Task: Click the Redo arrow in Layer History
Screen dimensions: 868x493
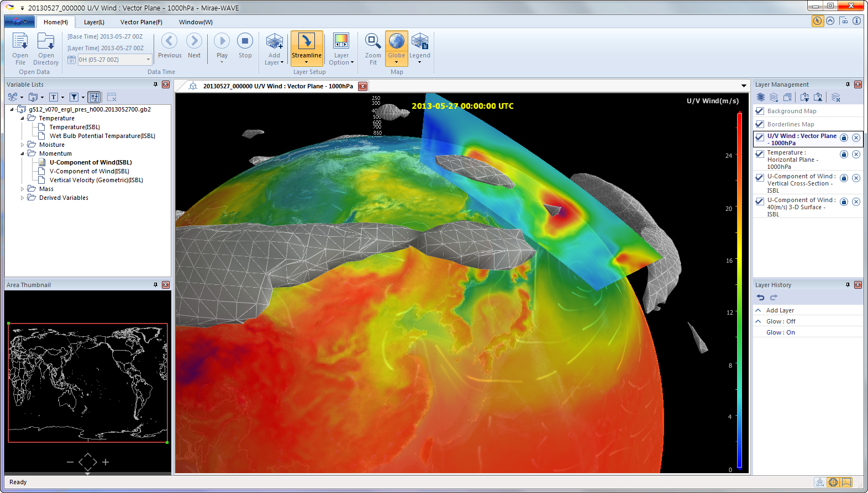Action: coord(774,297)
